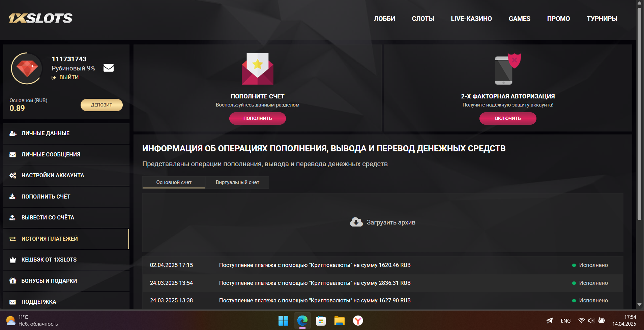Open Microsoft Edge from the taskbar
Viewport: 644px width, 330px height.
302,321
